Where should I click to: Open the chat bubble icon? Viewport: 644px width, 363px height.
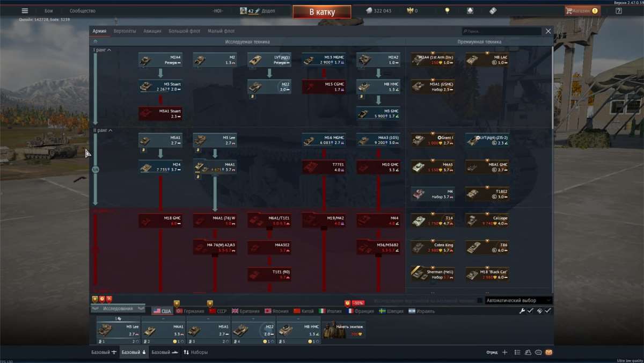point(538,352)
